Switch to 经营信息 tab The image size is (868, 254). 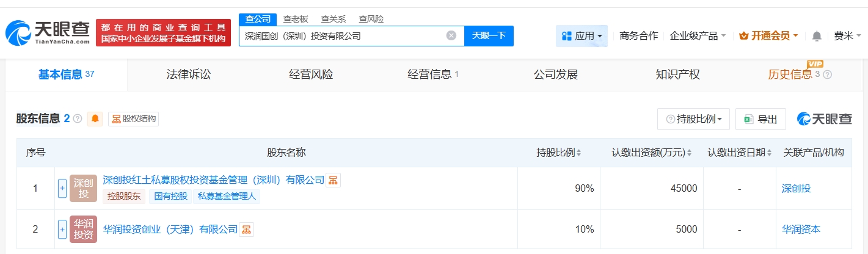click(x=433, y=74)
